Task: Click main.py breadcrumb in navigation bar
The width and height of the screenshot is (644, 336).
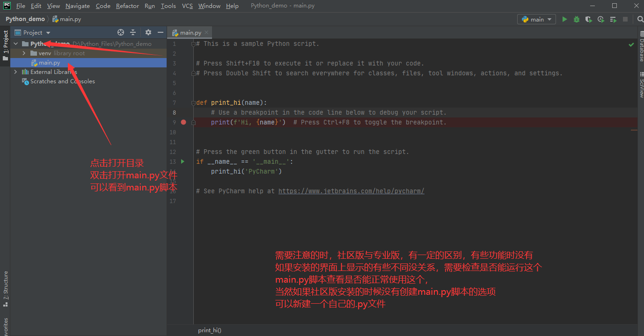Action: tap(66, 19)
